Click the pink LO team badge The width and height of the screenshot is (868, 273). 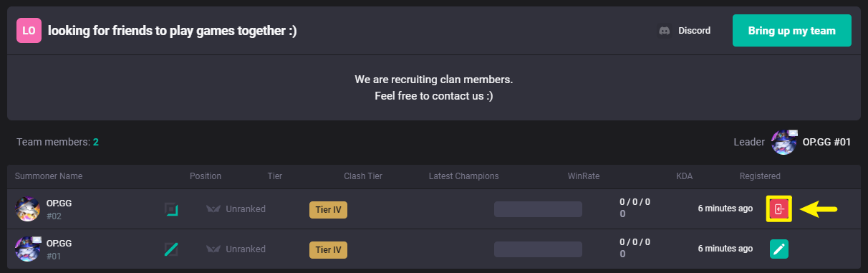coord(29,31)
